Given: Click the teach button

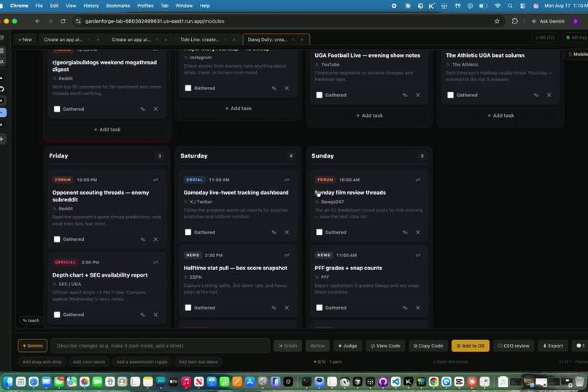Looking at the screenshot, I should (x=31, y=320).
